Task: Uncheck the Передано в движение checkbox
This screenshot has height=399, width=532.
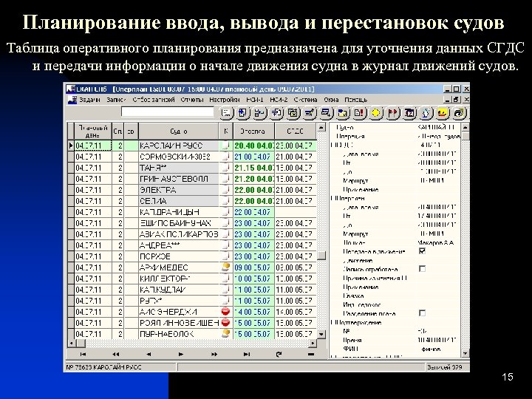Action: (x=422, y=251)
